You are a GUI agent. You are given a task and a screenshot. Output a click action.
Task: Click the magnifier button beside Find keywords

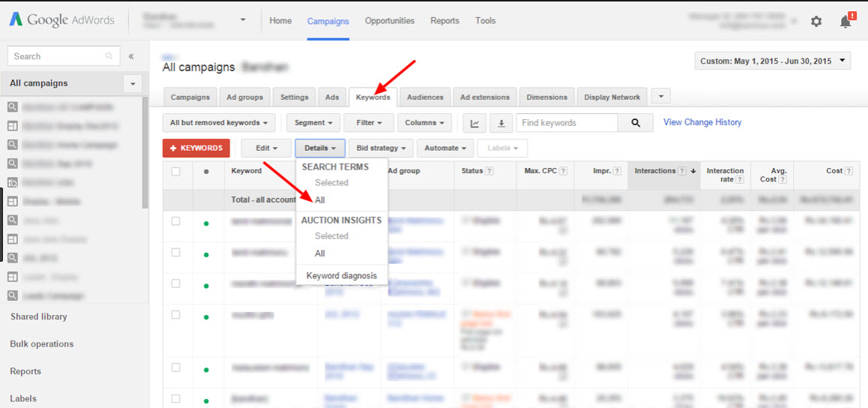pyautogui.click(x=636, y=123)
